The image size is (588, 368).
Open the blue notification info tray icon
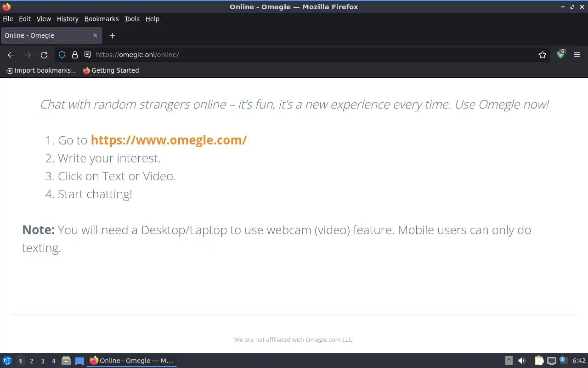pyautogui.click(x=564, y=360)
